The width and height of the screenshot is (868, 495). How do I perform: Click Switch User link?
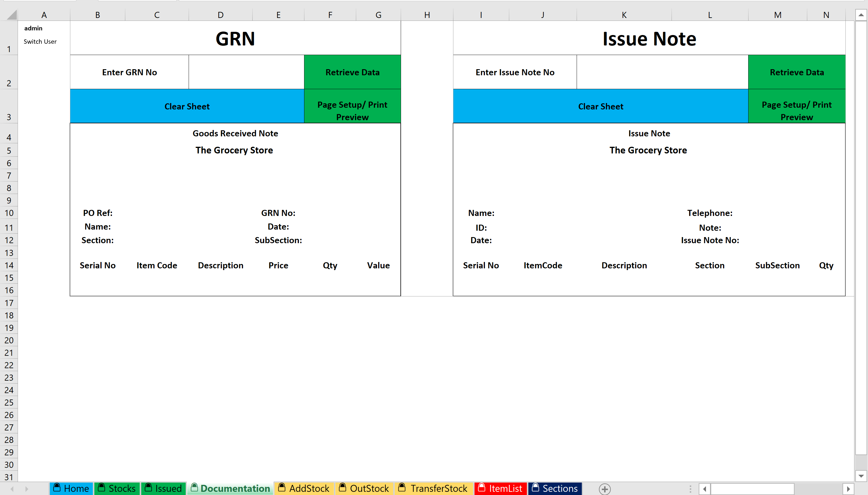tap(40, 41)
